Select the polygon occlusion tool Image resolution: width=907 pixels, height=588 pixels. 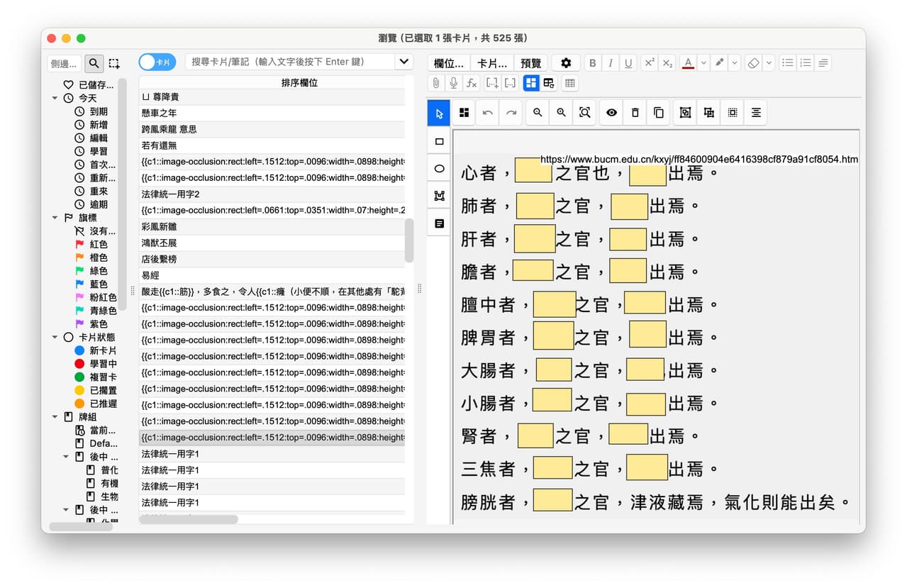coord(439,196)
